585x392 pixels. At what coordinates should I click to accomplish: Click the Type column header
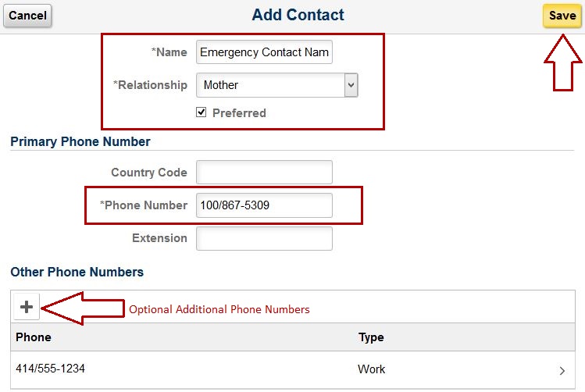tap(371, 337)
